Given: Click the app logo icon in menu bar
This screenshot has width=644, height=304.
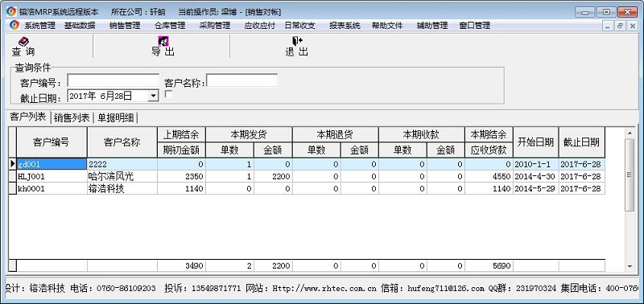Looking at the screenshot, I should click(x=14, y=25).
